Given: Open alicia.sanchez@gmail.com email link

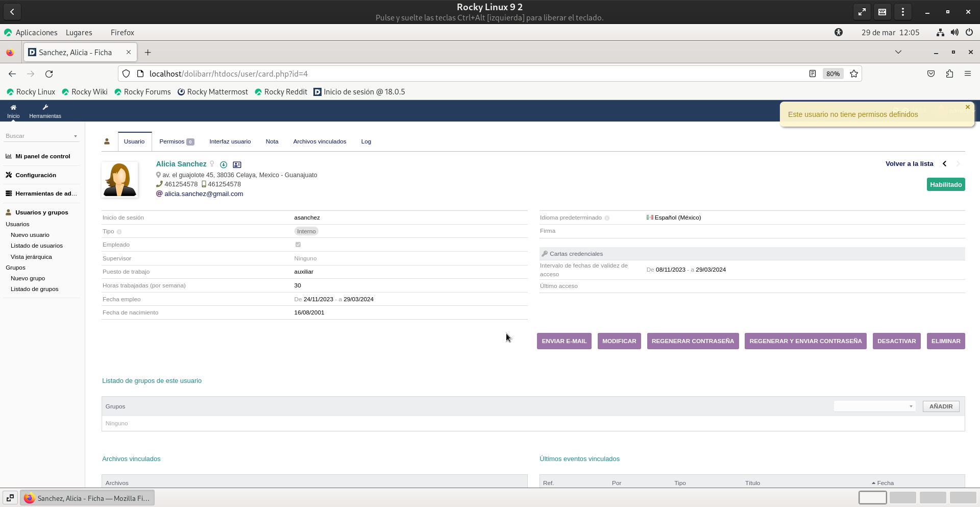Looking at the screenshot, I should click(204, 194).
